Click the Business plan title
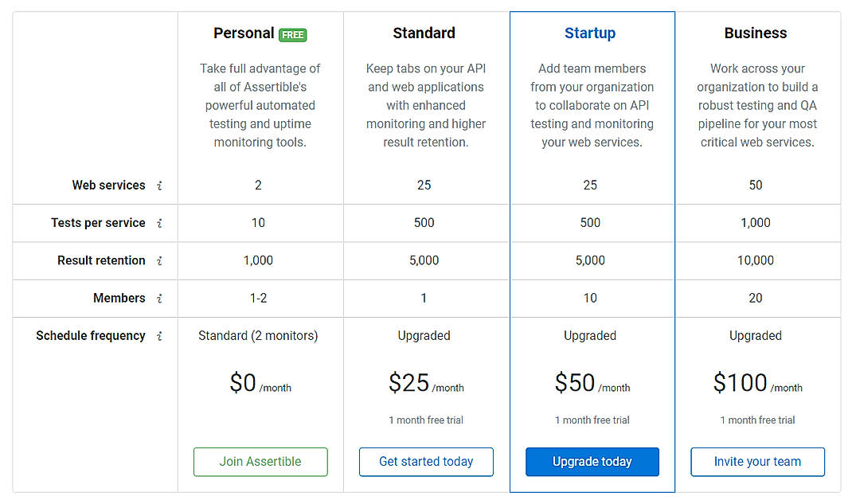 point(755,33)
